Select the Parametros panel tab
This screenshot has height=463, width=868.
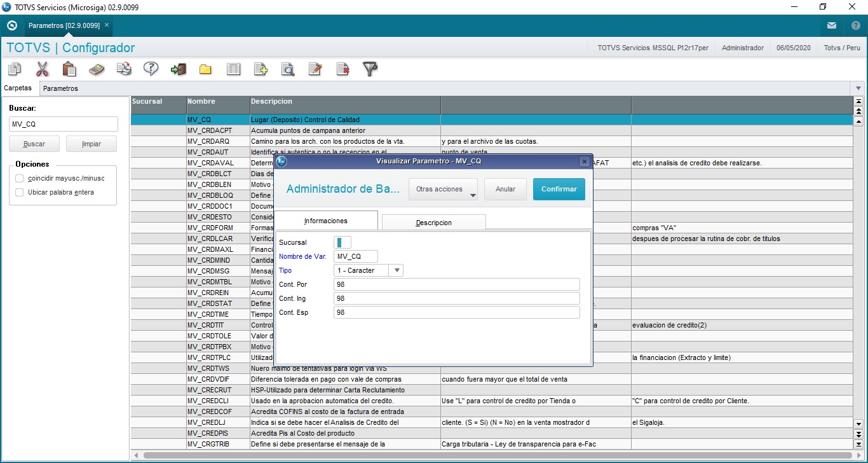click(x=61, y=88)
